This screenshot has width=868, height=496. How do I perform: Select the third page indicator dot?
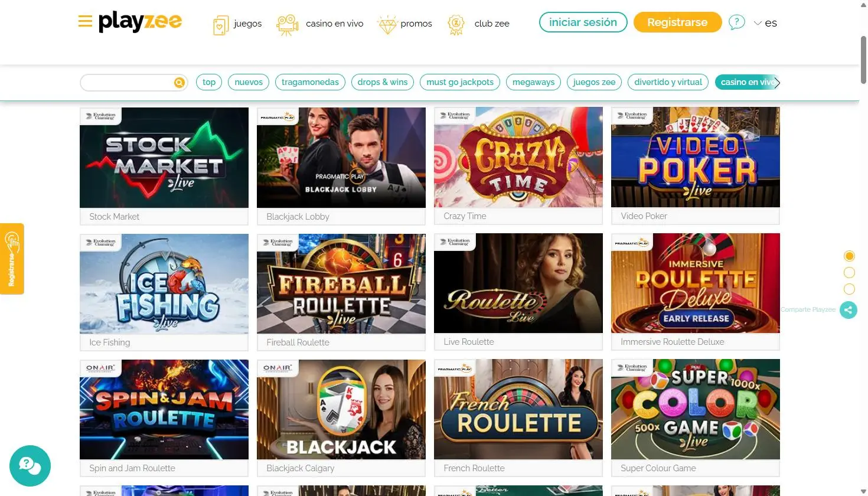point(849,289)
